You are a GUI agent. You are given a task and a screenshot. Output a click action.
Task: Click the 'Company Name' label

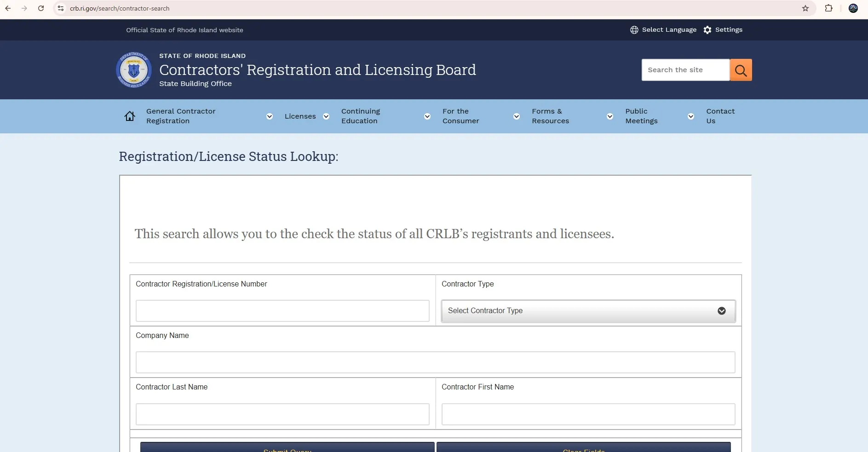[162, 336]
